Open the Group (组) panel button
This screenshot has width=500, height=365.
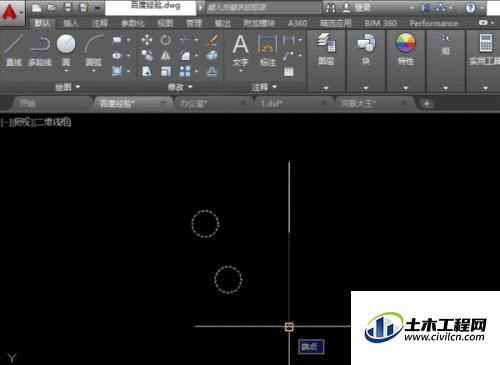446,45
